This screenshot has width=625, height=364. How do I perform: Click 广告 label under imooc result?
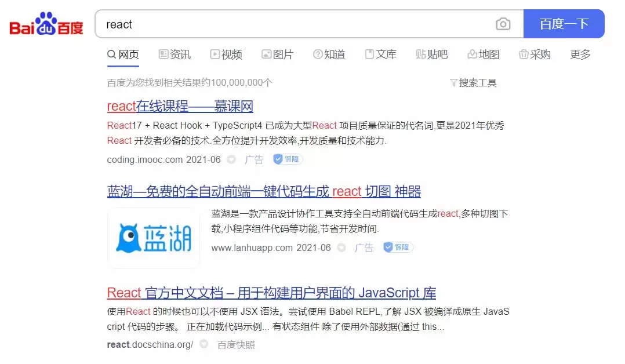point(254,159)
